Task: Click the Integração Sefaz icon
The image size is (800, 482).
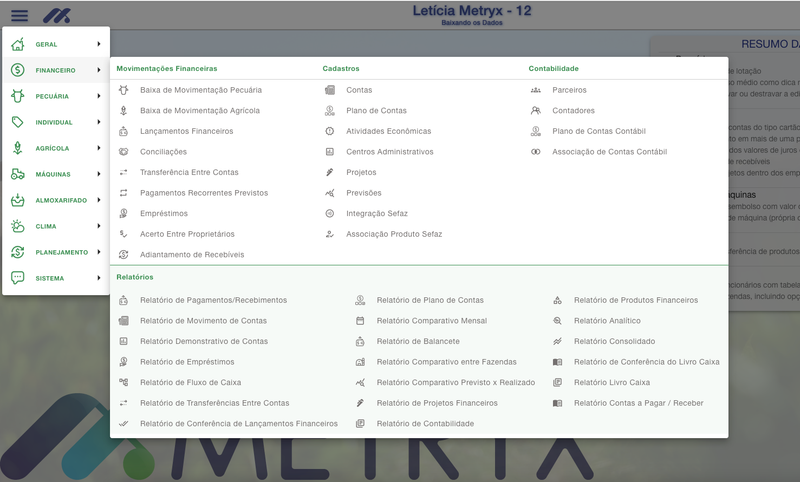Action: click(x=330, y=213)
